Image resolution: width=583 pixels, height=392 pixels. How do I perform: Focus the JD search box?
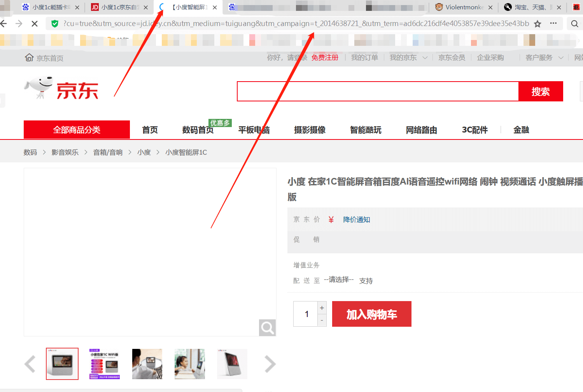pyautogui.click(x=378, y=91)
